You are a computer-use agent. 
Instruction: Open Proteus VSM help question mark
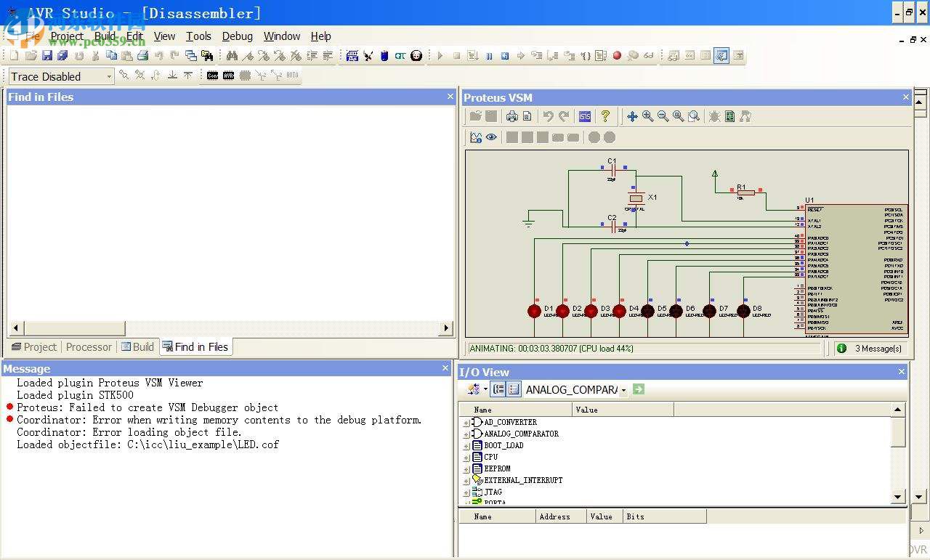(604, 116)
